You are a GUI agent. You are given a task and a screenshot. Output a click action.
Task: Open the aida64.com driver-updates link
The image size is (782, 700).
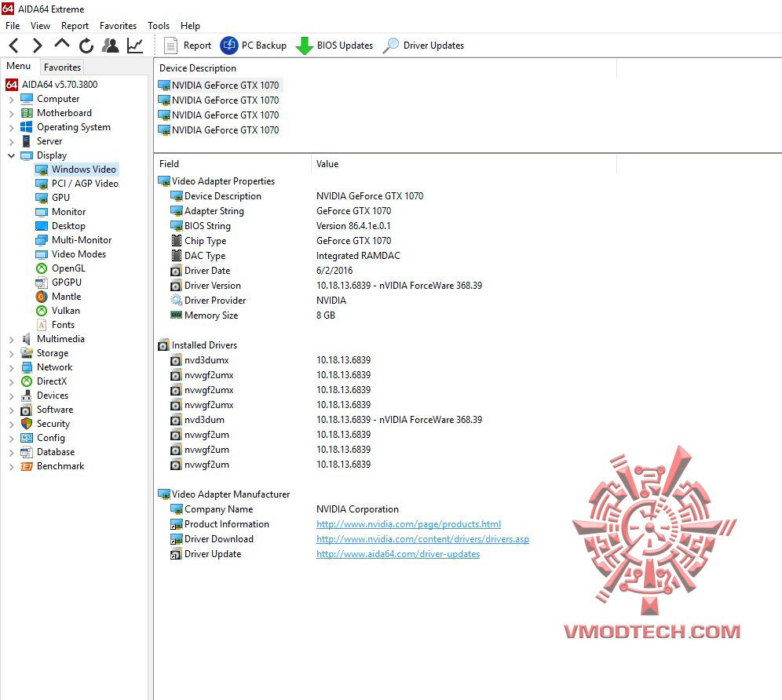click(398, 554)
